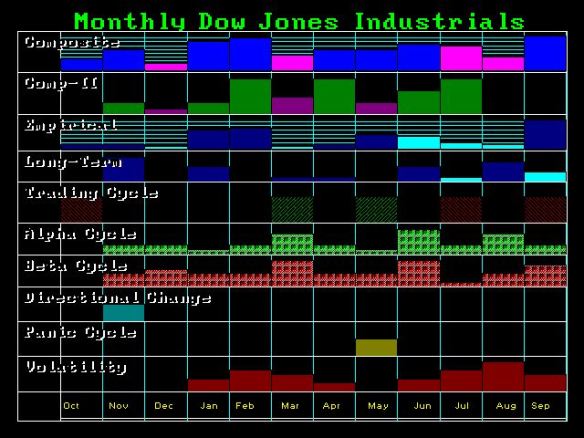
Task: Click the 'May' month label
Action: coord(378,406)
